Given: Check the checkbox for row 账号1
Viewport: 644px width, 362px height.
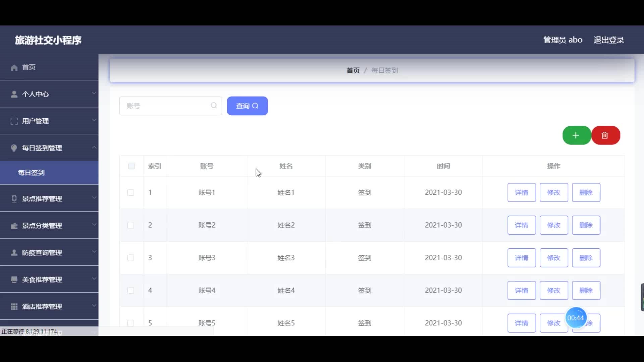Looking at the screenshot, I should 131,193.
